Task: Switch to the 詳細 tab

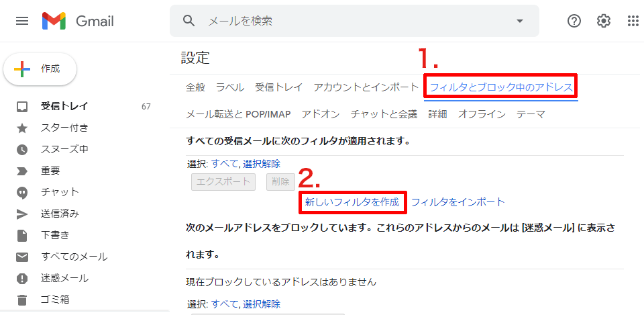Action: [x=438, y=114]
